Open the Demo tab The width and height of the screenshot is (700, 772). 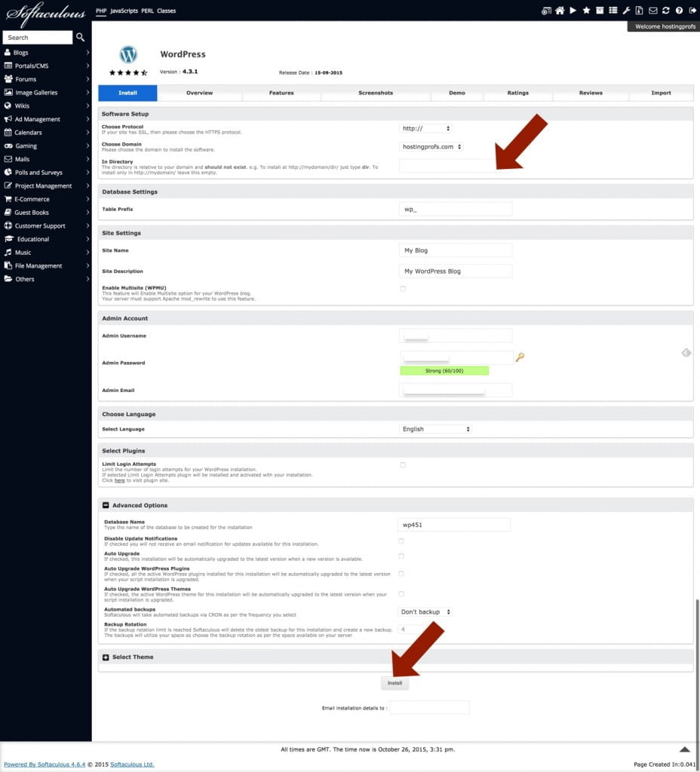(x=456, y=93)
